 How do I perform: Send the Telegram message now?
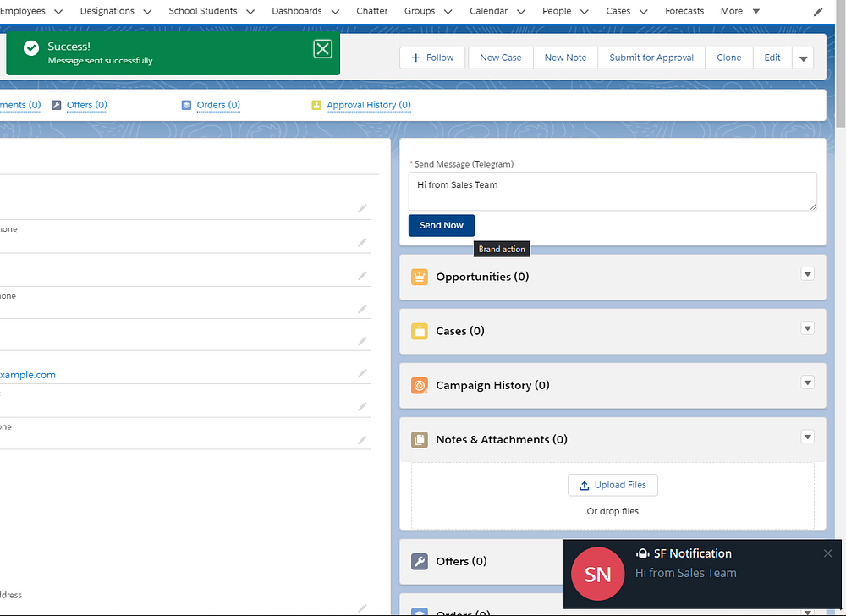coord(442,225)
